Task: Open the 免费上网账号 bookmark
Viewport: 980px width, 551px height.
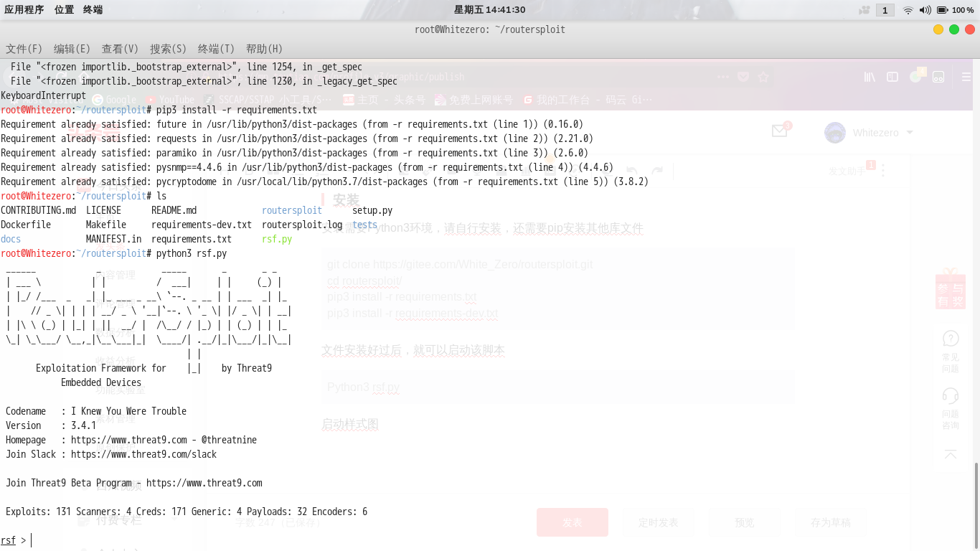Action: 474,100
